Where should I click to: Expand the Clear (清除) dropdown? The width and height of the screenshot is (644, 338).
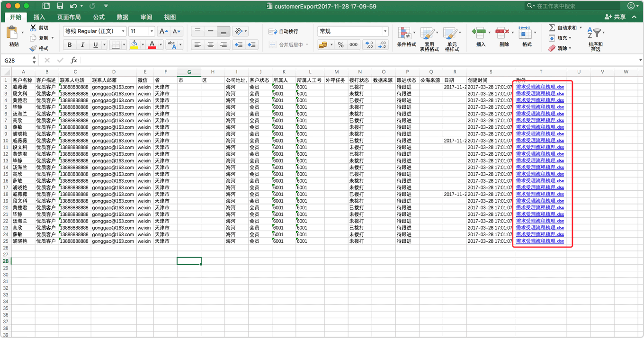[570, 48]
